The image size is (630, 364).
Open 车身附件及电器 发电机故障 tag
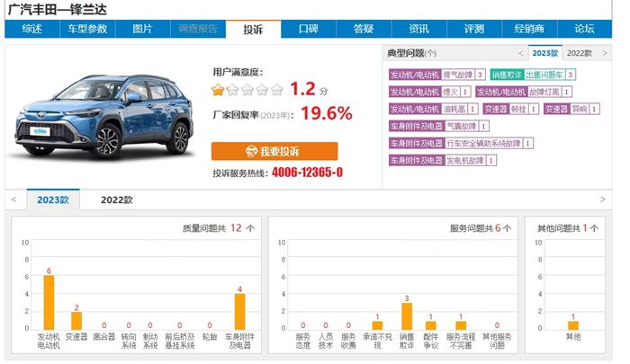(443, 161)
